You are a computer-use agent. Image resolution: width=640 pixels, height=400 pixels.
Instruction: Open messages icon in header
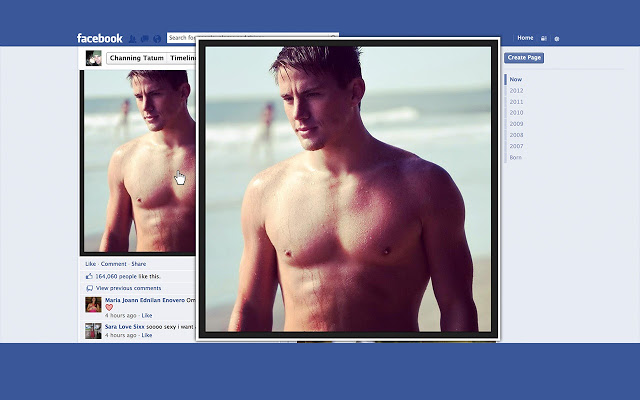tap(144, 39)
